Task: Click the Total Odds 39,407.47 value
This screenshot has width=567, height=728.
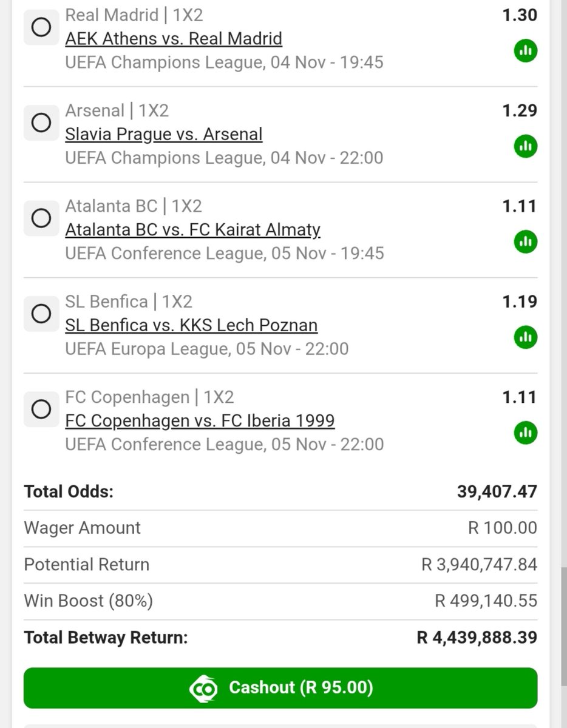Action: coord(497,491)
